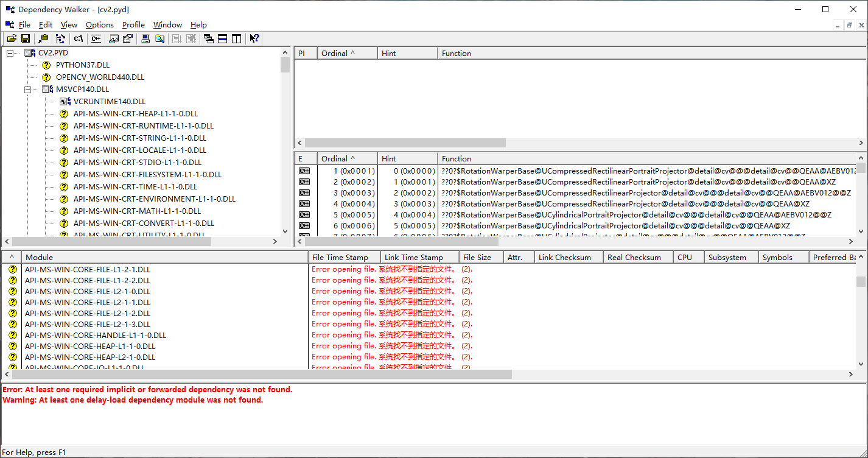Click the Stop Profiling toolbar icon
The height and width of the screenshot is (458, 868).
point(191,38)
